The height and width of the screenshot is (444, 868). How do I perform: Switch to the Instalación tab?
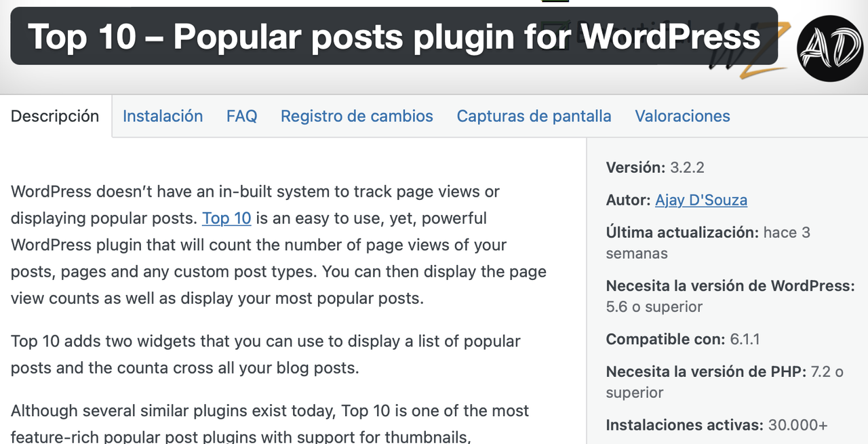163,116
